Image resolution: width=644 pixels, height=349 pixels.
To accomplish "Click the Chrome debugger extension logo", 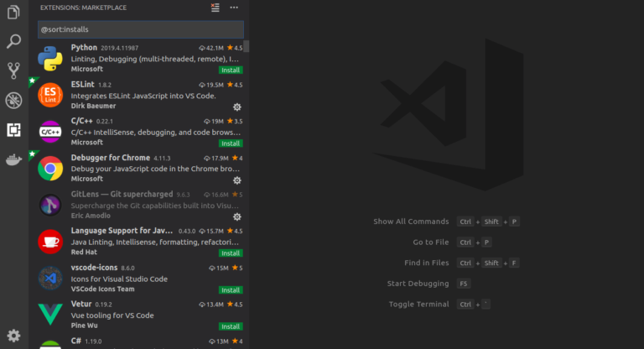I will pos(50,168).
